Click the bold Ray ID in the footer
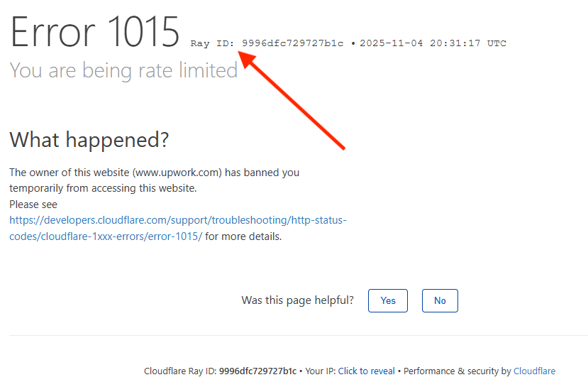 (257, 371)
